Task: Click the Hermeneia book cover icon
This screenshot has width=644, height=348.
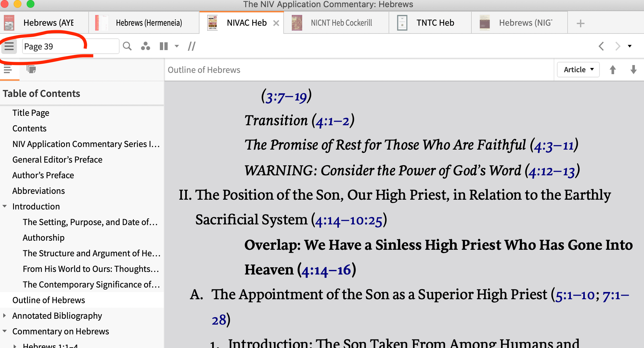Action: pos(102,23)
